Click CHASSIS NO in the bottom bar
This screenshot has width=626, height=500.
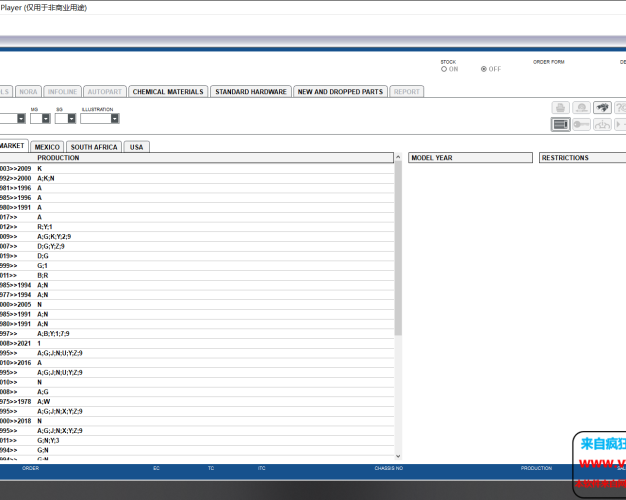click(x=388, y=468)
